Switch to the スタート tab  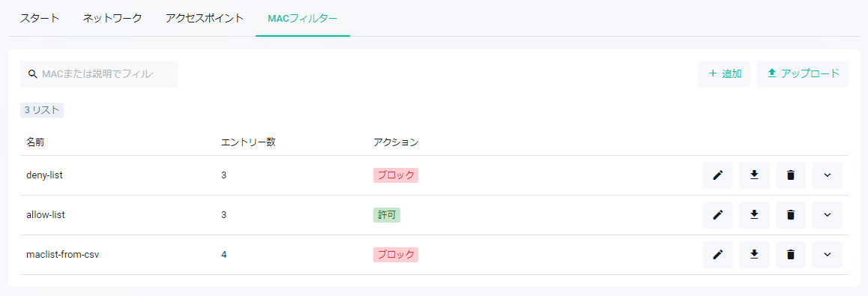tap(39, 18)
